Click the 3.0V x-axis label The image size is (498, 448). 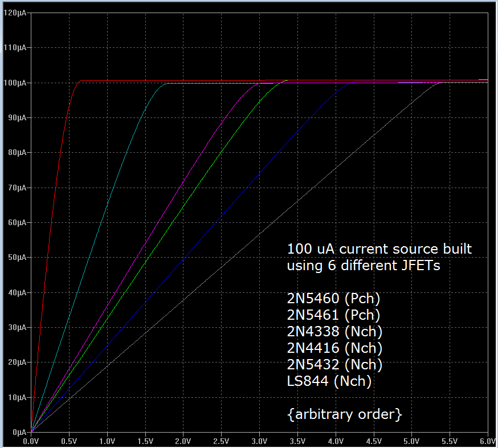pyautogui.click(x=259, y=441)
